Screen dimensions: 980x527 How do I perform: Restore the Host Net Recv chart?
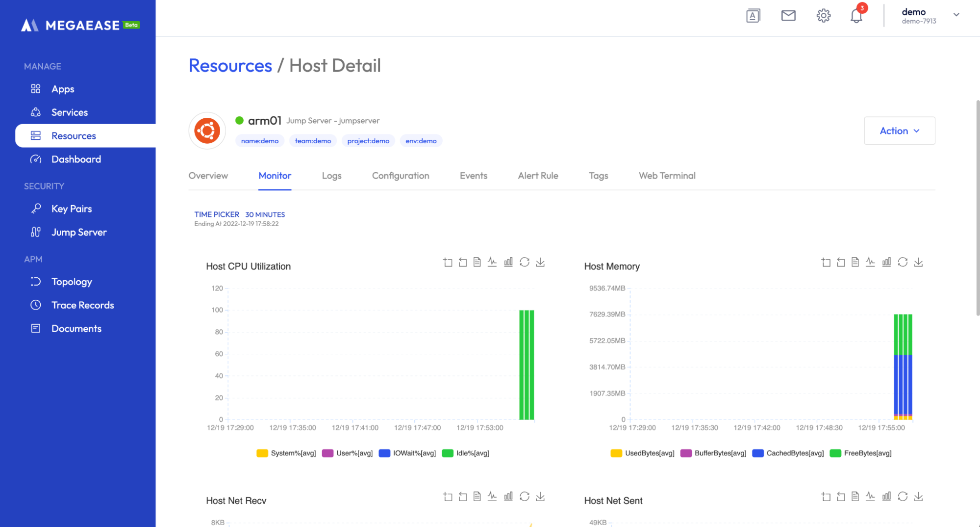[x=524, y=497]
